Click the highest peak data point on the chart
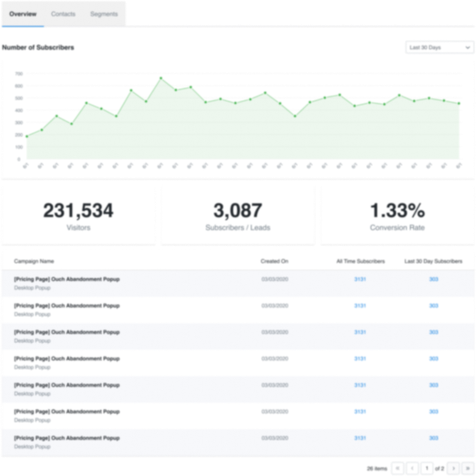Image resolution: width=476 pixels, height=476 pixels. tap(161, 78)
